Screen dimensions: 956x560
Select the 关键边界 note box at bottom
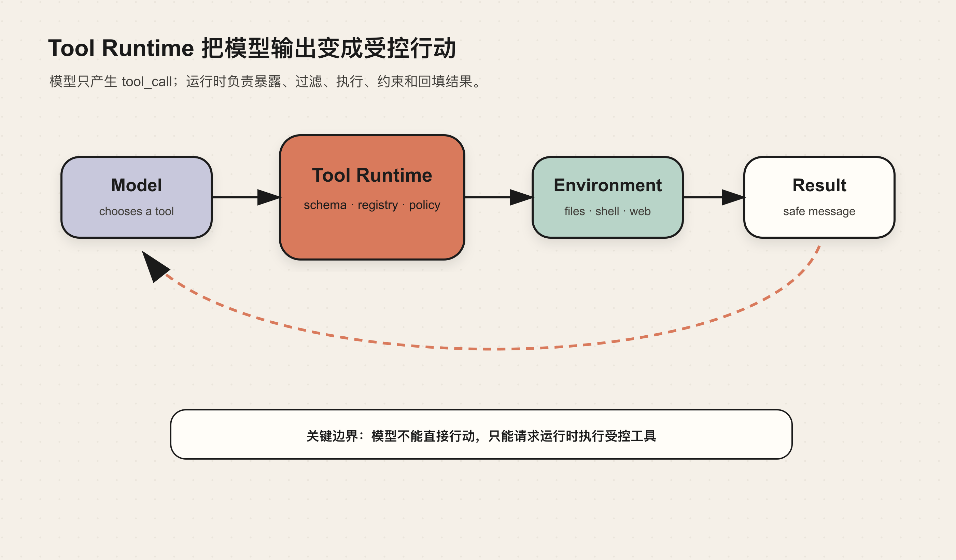pos(481,434)
